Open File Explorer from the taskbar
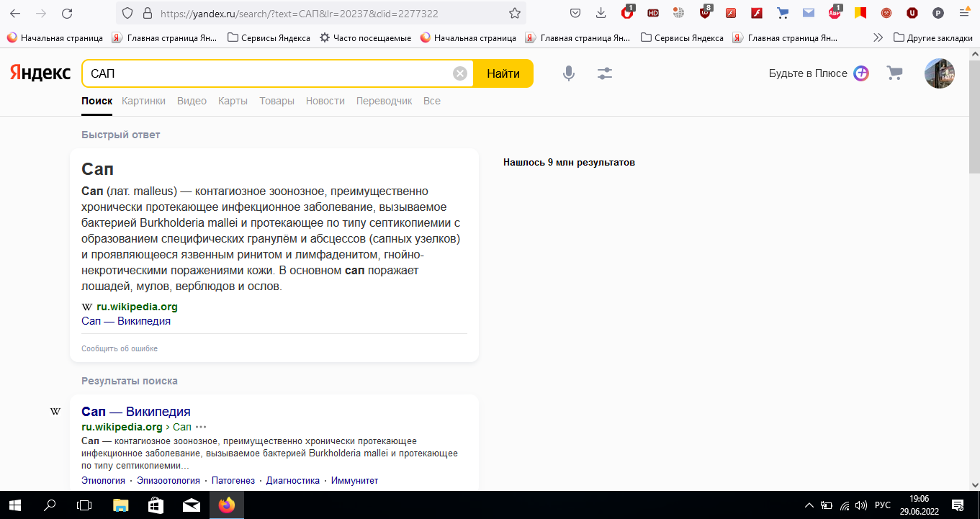The width and height of the screenshot is (980, 519). tap(120, 505)
